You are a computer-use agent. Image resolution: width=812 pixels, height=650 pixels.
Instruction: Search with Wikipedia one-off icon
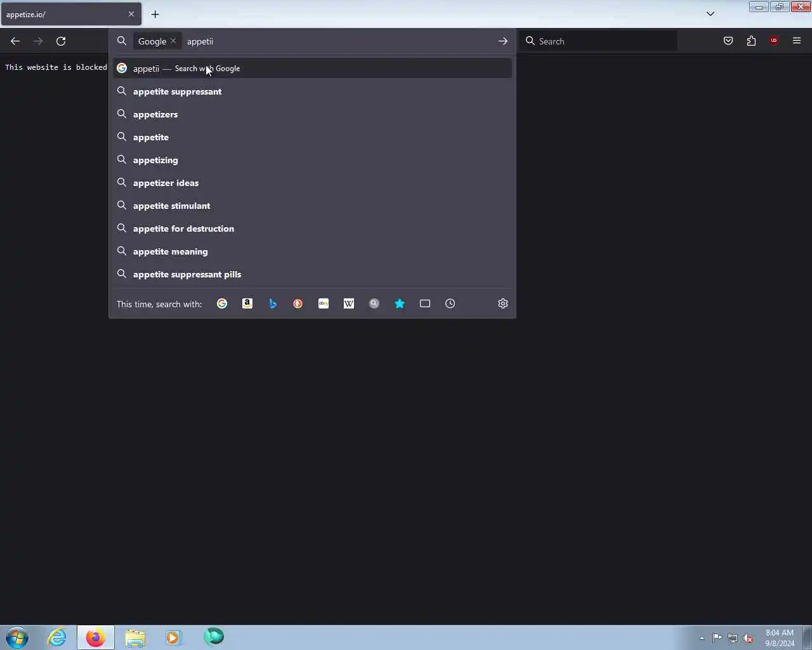pos(349,303)
